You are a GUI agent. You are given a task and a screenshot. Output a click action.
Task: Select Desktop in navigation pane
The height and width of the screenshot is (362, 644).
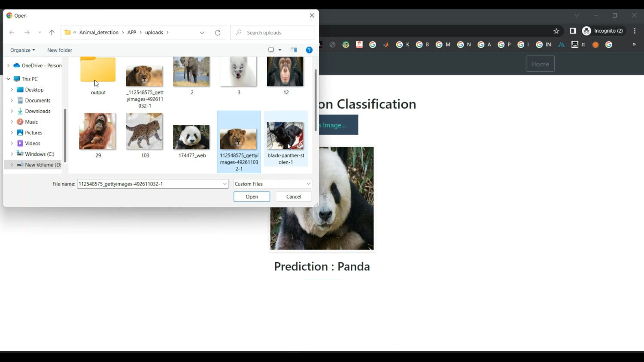click(30, 90)
